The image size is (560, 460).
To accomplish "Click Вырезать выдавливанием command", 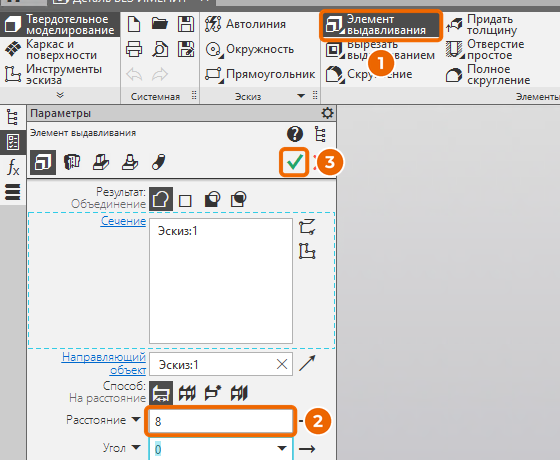I will pos(381,50).
